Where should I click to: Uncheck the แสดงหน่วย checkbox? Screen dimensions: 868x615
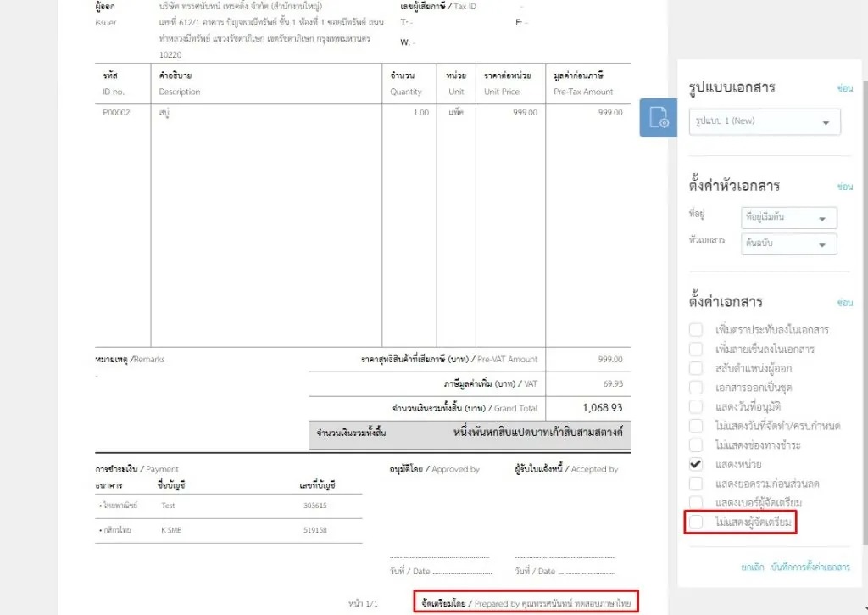click(x=696, y=464)
